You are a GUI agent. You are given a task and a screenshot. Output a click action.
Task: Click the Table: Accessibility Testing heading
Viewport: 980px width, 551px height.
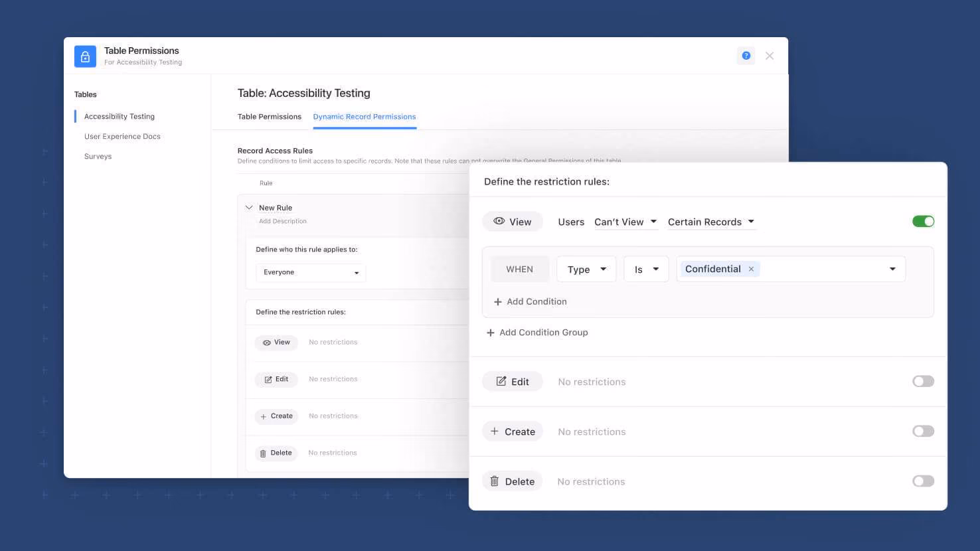[304, 94]
